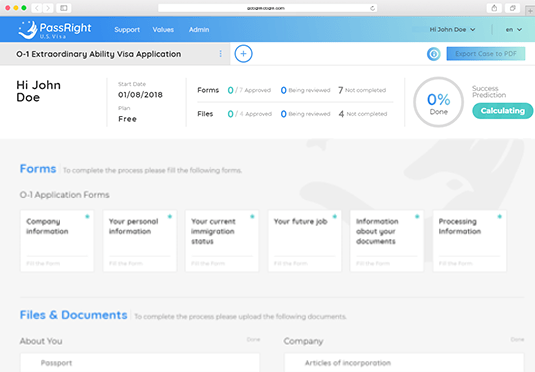Click Fill the Form under Company information
535x372 pixels.
point(43,263)
